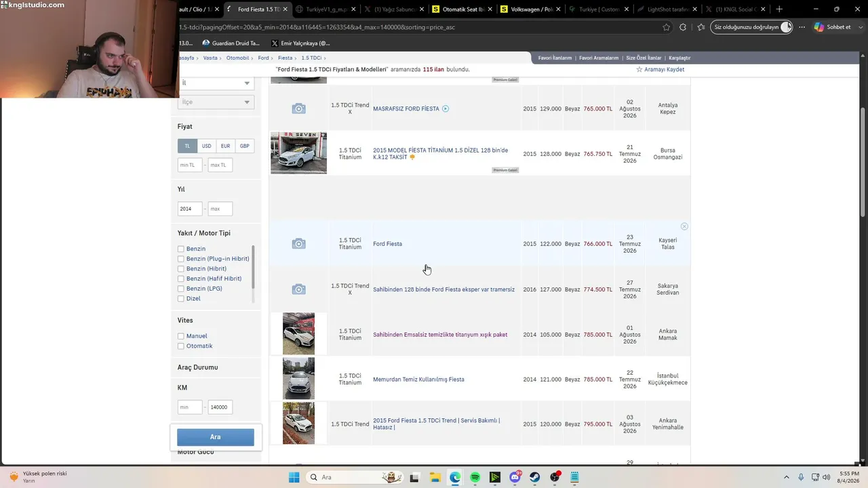Open the browser settings and more menu
Screen dimensions: 868x488
[802, 27]
